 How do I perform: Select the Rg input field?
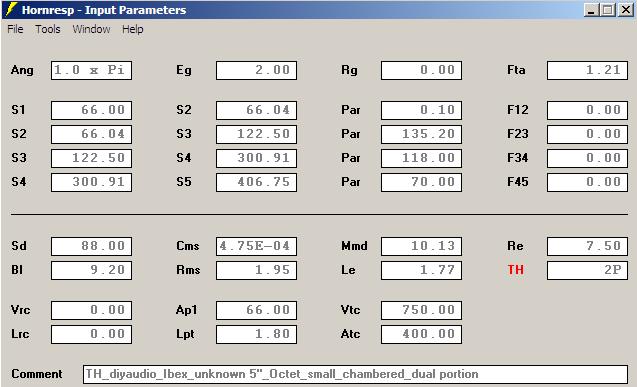pyautogui.click(x=421, y=70)
